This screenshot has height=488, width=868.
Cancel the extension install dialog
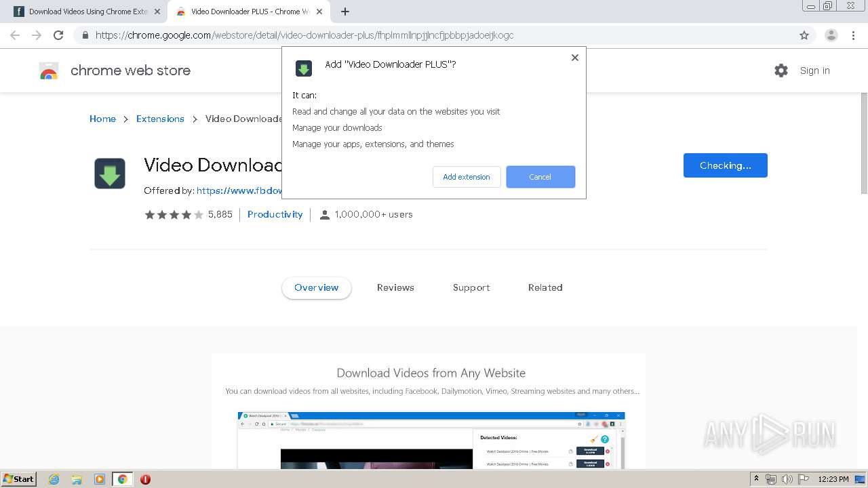[x=540, y=177]
